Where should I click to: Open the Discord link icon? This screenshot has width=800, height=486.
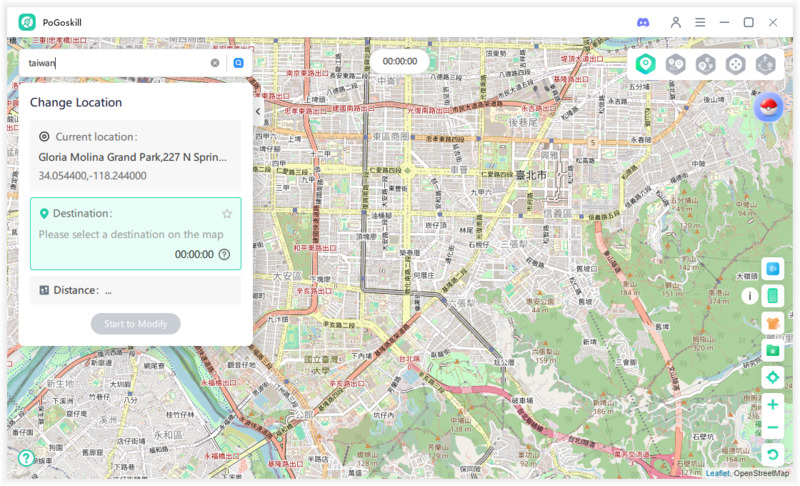coord(643,22)
